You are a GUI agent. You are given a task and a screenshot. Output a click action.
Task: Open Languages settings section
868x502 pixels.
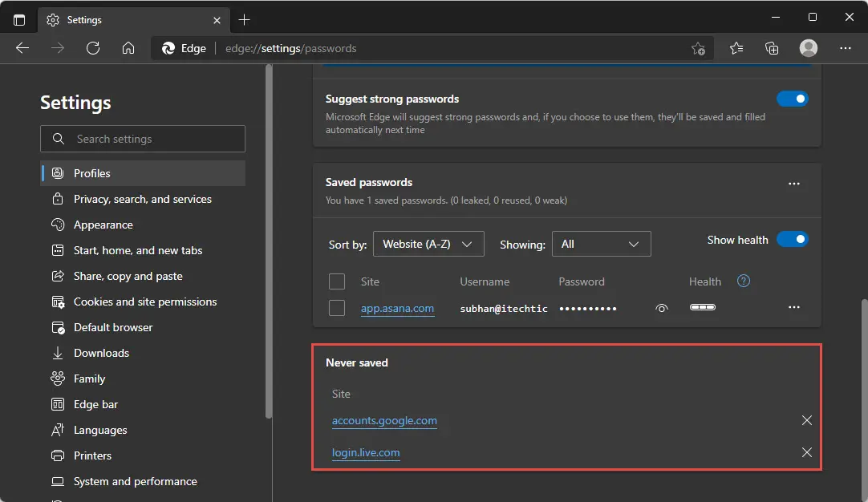(143, 430)
